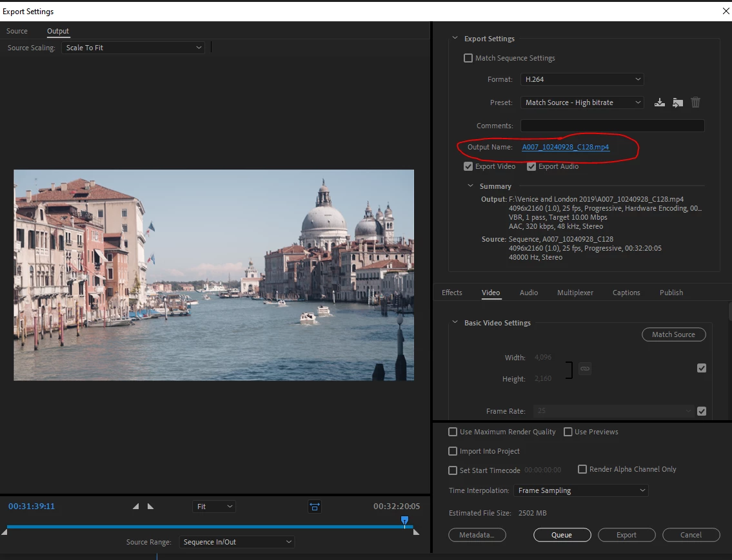Click the Delete Preset trash icon

click(696, 102)
